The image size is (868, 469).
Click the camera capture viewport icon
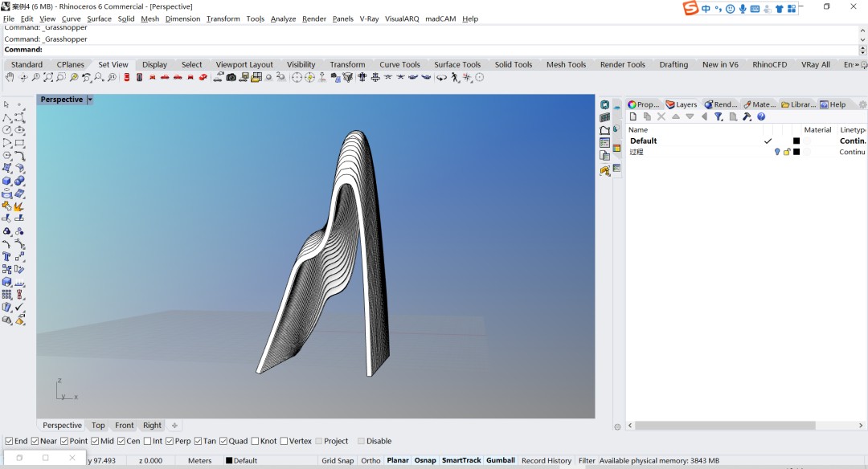click(231, 77)
